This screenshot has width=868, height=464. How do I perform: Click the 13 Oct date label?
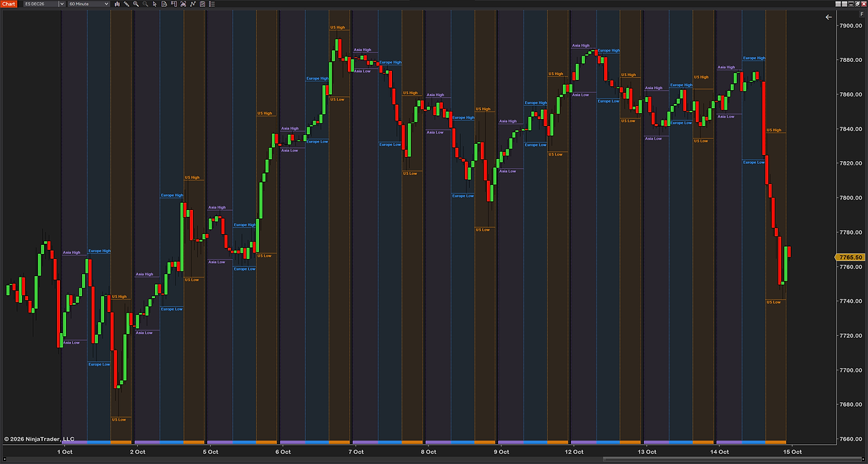tap(646, 452)
